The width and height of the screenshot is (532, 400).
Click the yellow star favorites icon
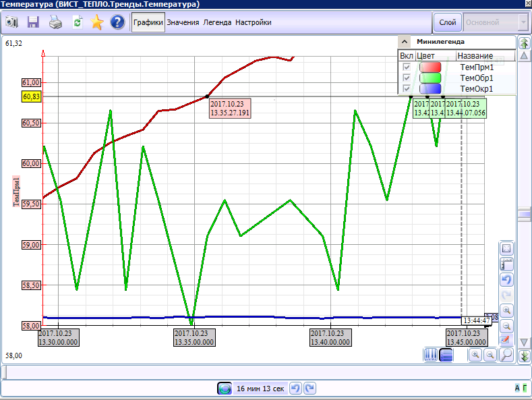point(96,22)
